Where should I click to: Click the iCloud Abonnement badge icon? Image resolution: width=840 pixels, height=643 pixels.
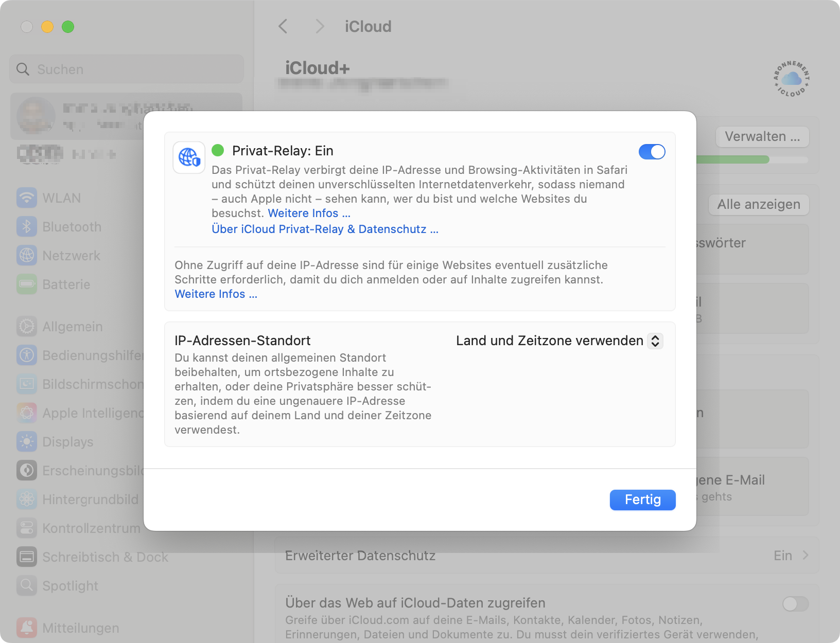(791, 79)
